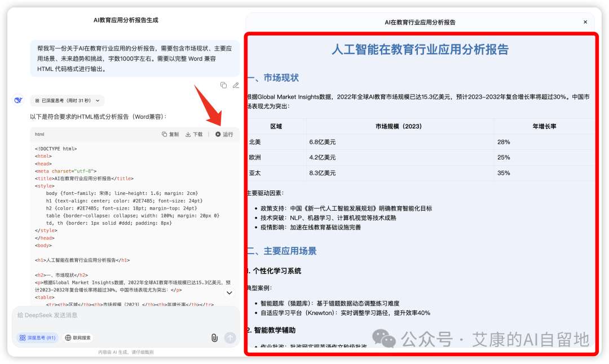Click the '年增长率' table header
This screenshot has height=364, width=609.
tap(544, 127)
